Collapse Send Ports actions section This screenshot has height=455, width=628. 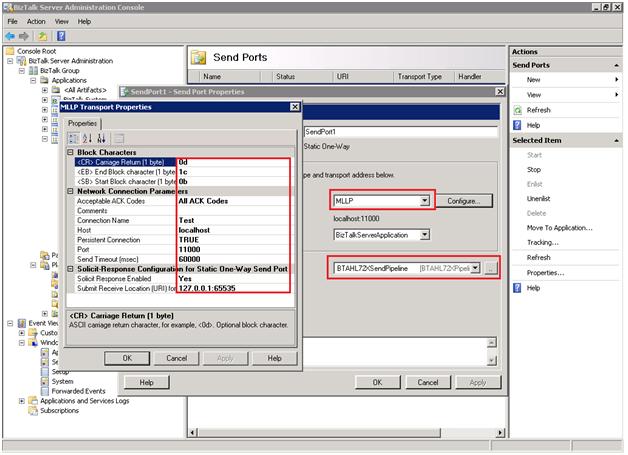(x=616, y=65)
